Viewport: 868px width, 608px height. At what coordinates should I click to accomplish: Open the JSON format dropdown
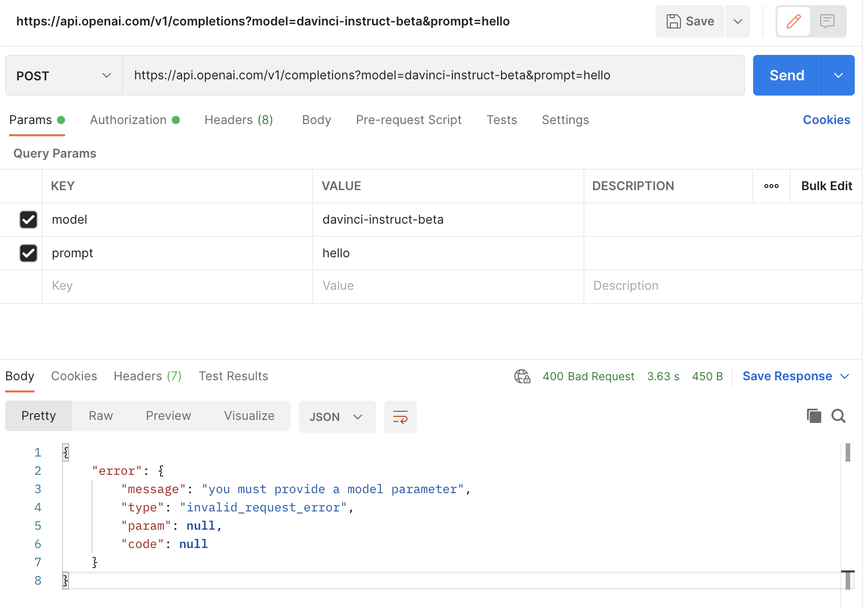click(337, 417)
